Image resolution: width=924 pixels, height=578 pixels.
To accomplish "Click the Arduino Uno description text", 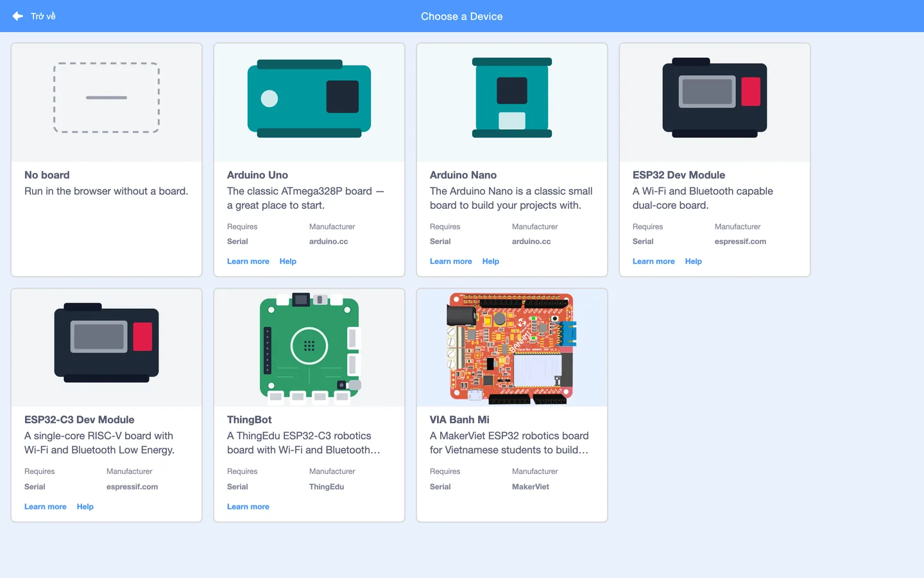I will [x=305, y=198].
